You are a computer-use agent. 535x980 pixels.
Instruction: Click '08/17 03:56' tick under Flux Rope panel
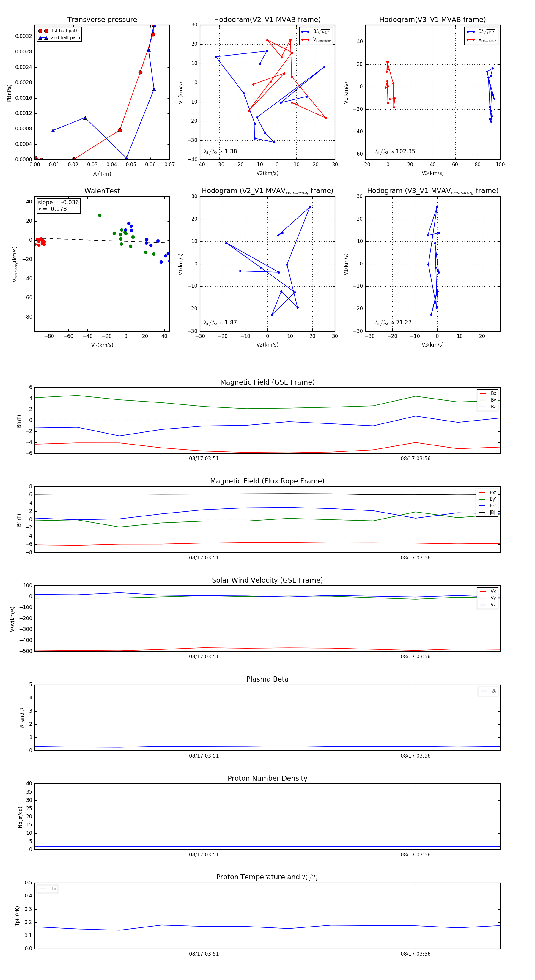click(x=416, y=558)
